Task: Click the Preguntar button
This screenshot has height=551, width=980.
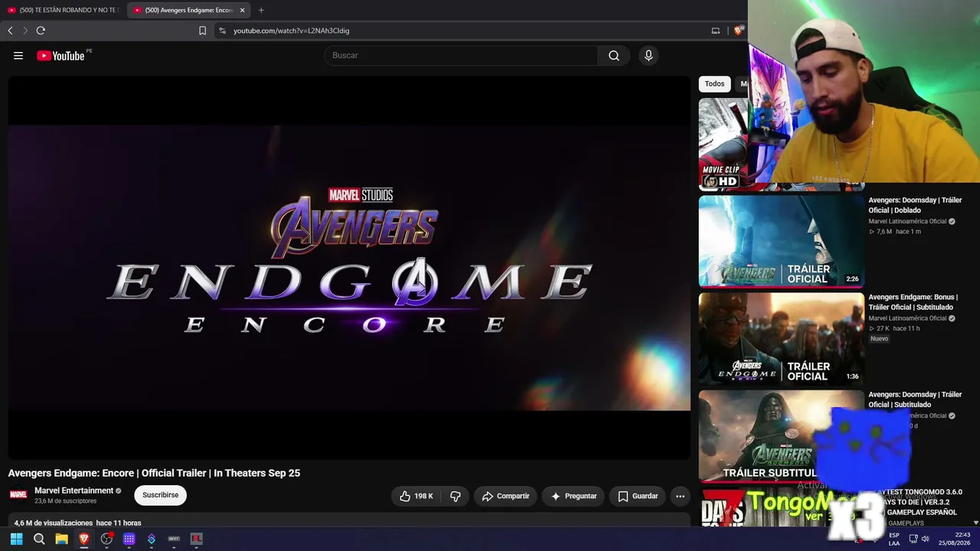Action: click(573, 496)
